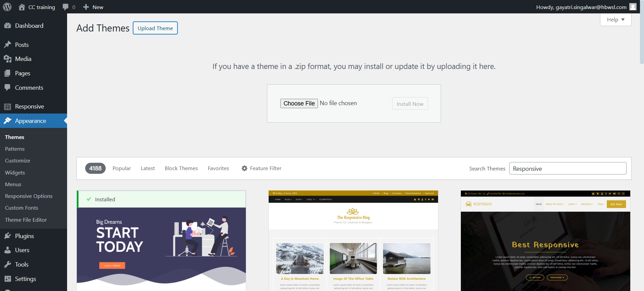The height and width of the screenshot is (291, 644).
Task: Click the CC training site name
Action: [x=42, y=7]
